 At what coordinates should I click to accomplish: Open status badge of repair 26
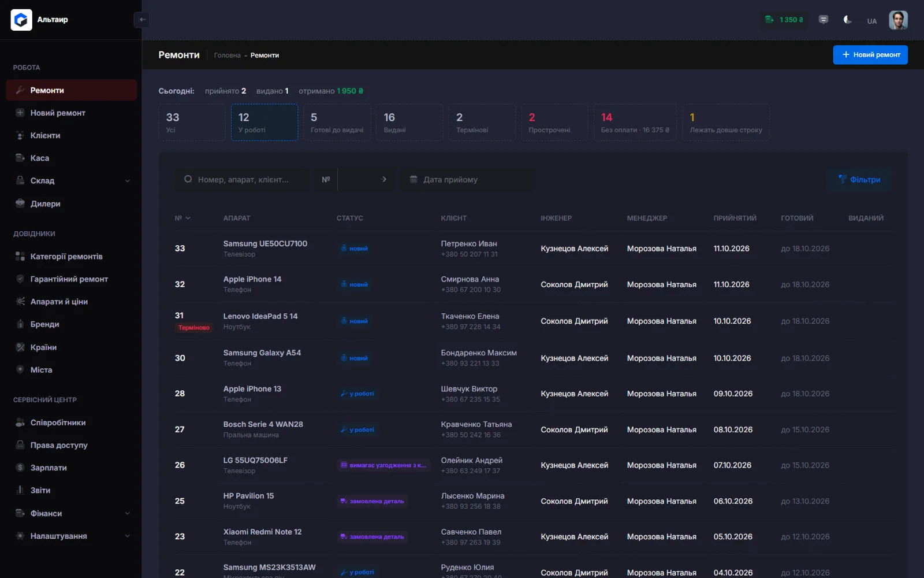(x=384, y=465)
